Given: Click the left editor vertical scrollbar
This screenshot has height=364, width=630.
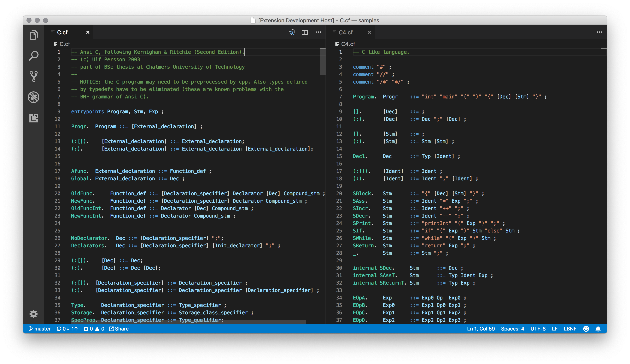Looking at the screenshot, I should 322,62.
